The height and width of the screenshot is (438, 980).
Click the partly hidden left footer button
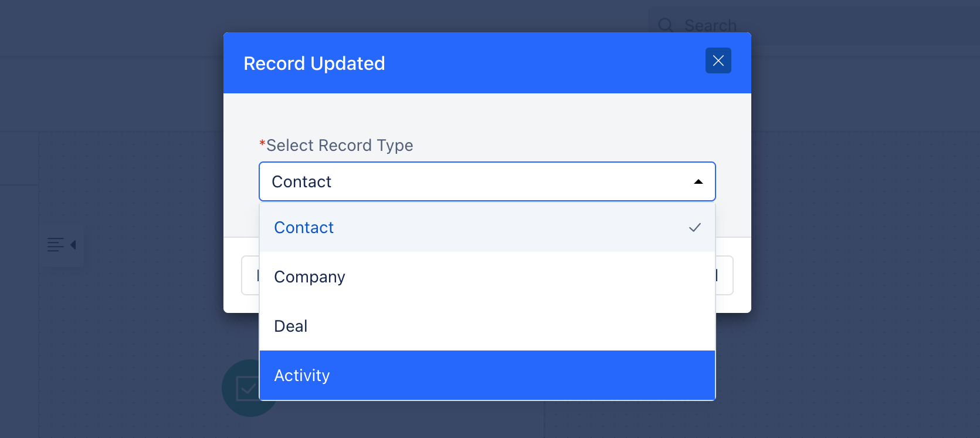tap(250, 275)
